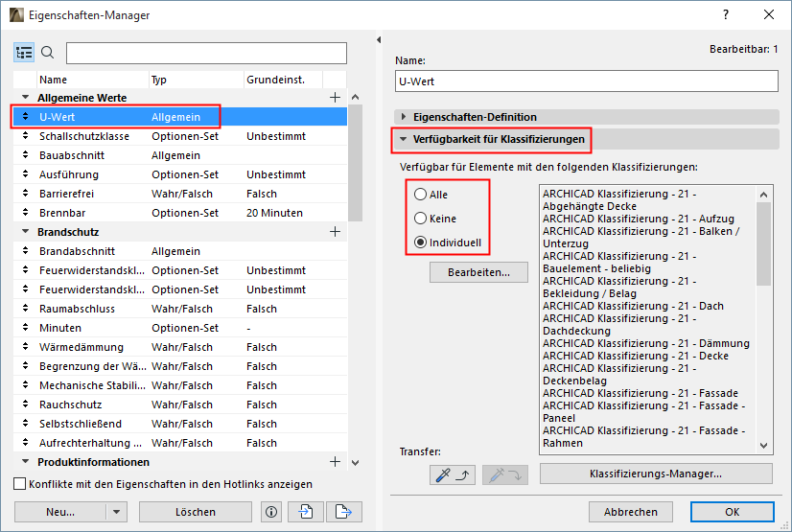Select the Begrenzung der Wä... row
The width and height of the screenshot is (792, 532).
[180, 366]
